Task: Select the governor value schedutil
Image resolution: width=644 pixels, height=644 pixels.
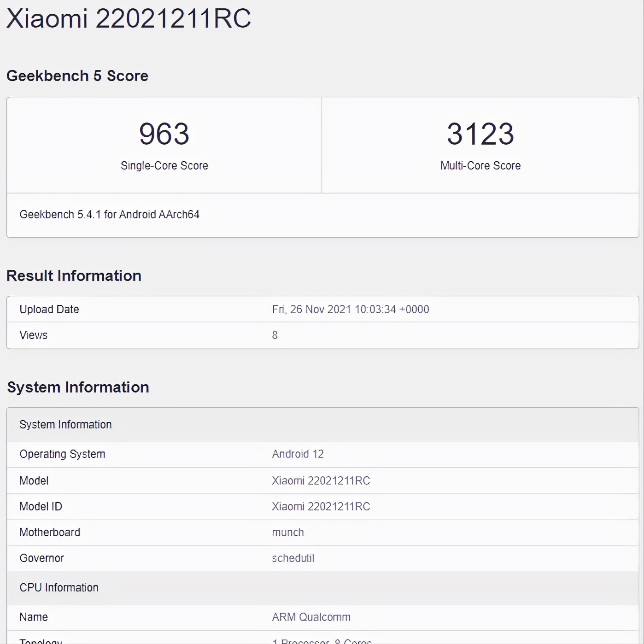Action: (293, 558)
